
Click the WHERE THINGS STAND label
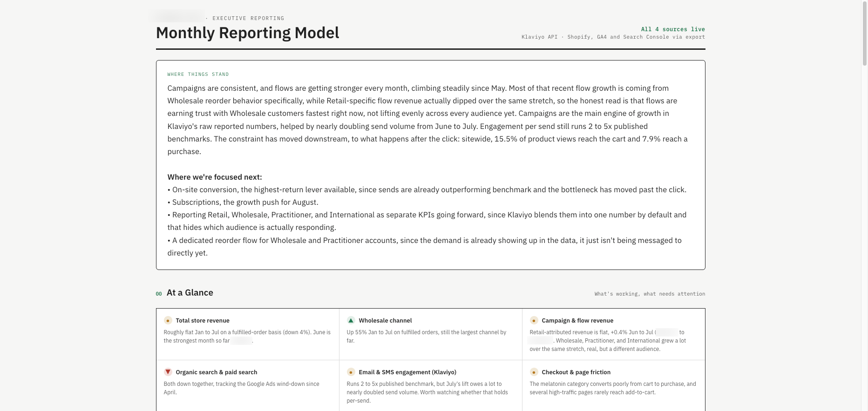point(198,74)
